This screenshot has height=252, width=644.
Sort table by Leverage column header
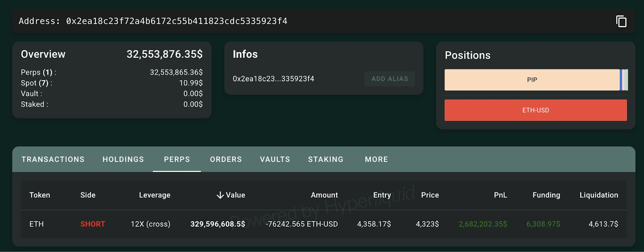click(155, 195)
